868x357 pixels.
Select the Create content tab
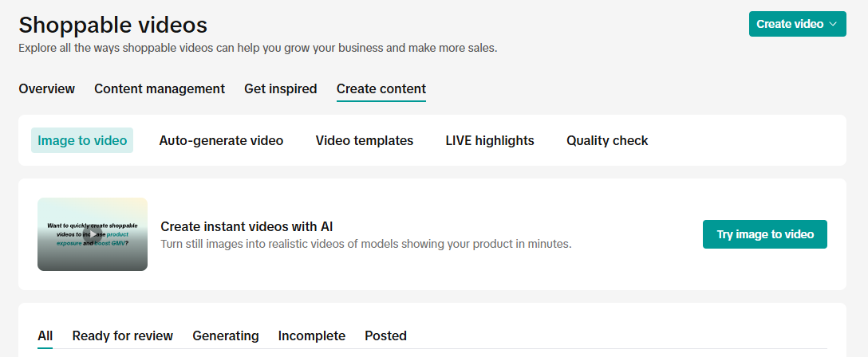point(381,89)
